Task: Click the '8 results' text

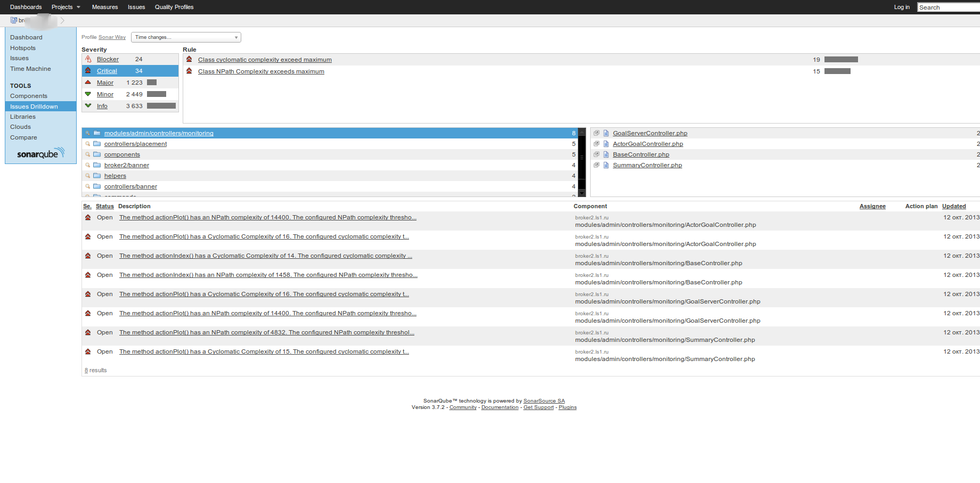Action: pyautogui.click(x=96, y=370)
